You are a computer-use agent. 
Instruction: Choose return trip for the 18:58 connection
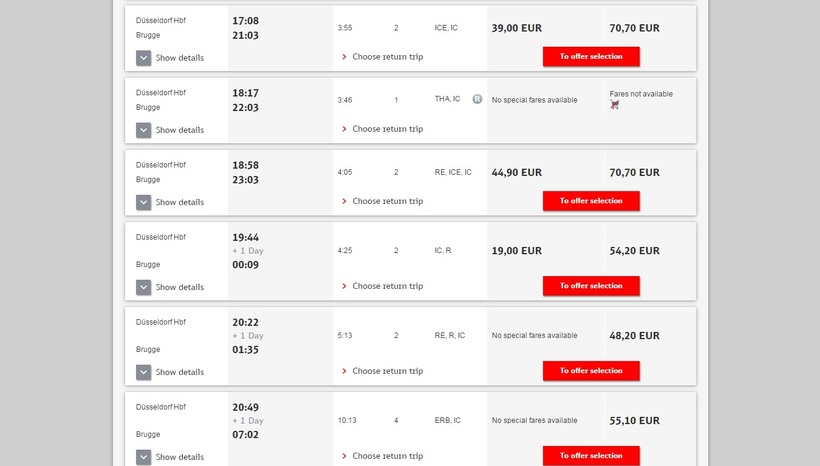tap(387, 201)
